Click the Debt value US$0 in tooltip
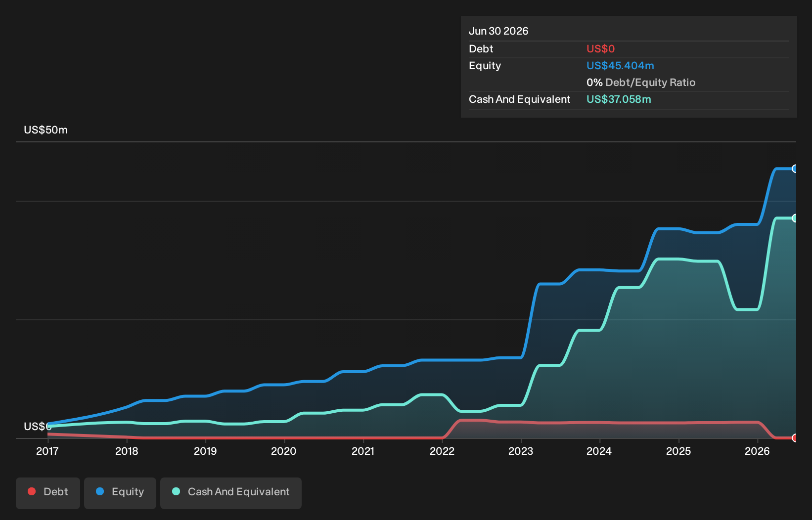The height and width of the screenshot is (520, 812). [600, 49]
